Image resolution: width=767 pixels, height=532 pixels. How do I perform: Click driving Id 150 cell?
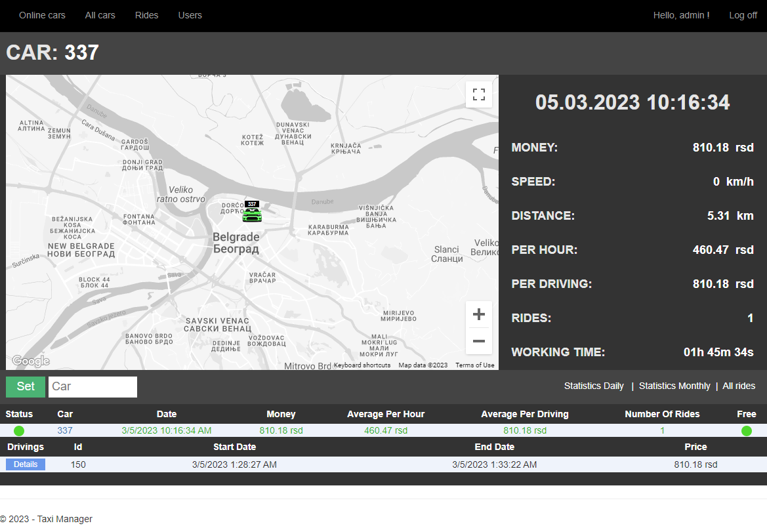tap(78, 464)
